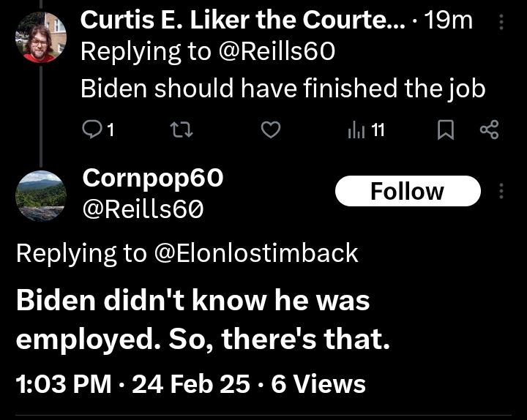Follow the Cornpop60 account
The width and height of the screenshot is (527, 420).
pyautogui.click(x=407, y=192)
